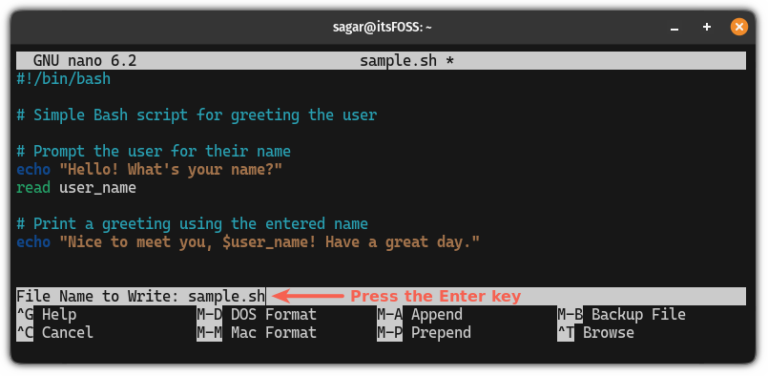Click the 'Prompt the user' comment line

point(153,151)
